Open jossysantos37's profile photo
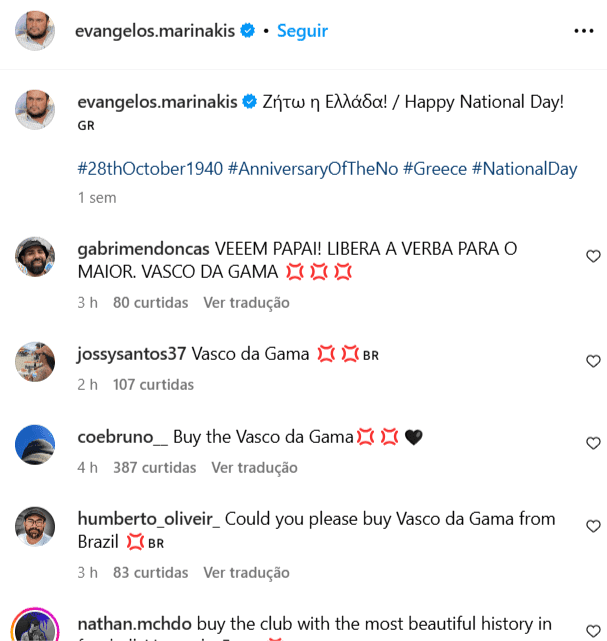Screen dimensions: 607x641 pos(35,361)
